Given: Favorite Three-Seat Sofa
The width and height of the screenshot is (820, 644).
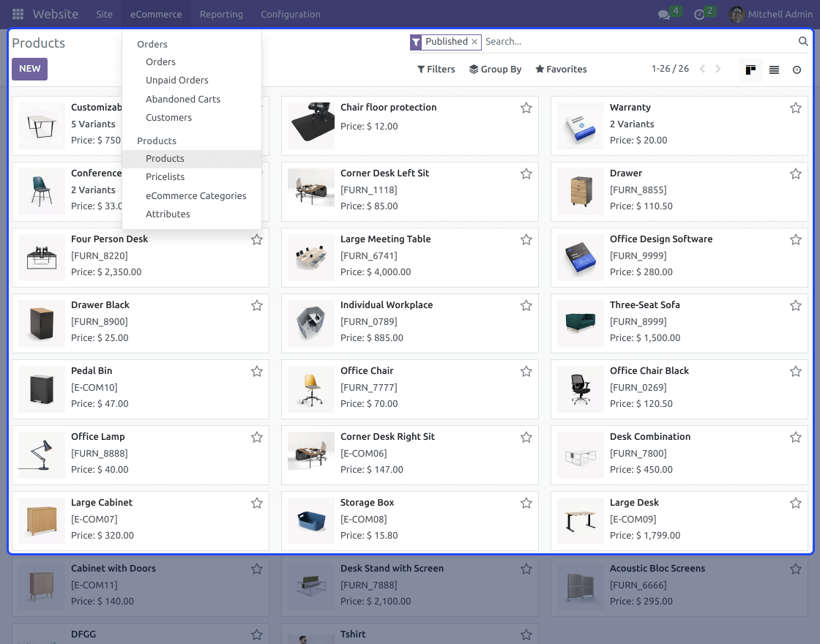Looking at the screenshot, I should point(795,306).
